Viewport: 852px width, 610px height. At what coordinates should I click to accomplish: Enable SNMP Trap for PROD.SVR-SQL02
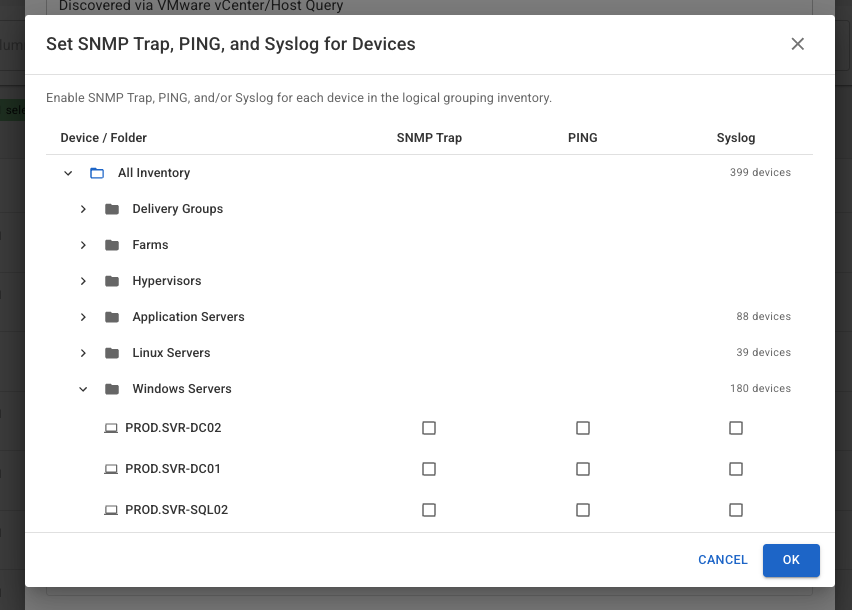(x=429, y=510)
